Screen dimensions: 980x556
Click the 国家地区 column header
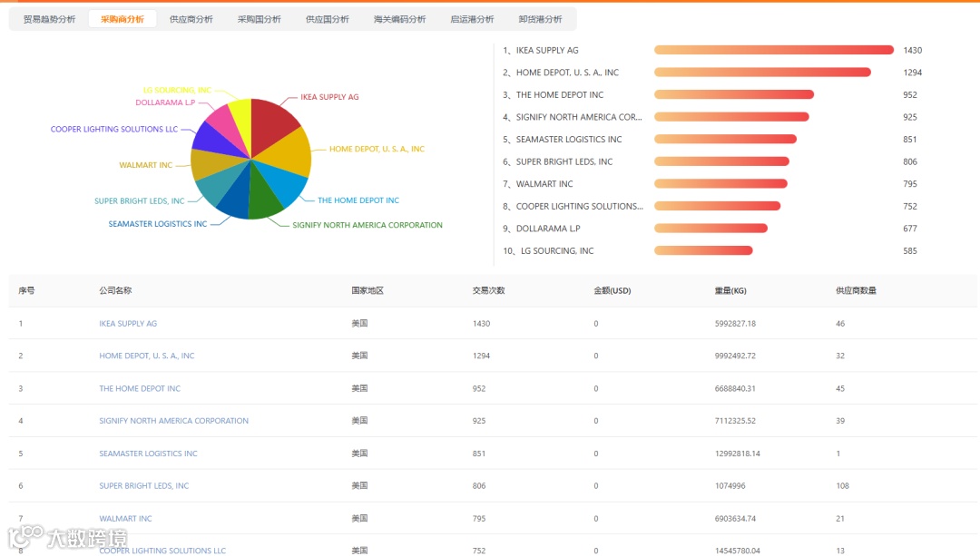coord(367,290)
